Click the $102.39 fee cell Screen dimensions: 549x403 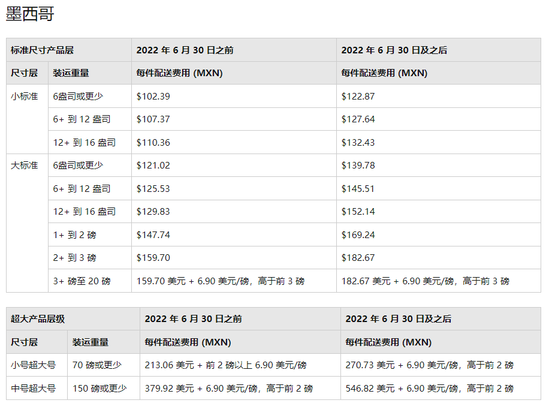click(234, 96)
